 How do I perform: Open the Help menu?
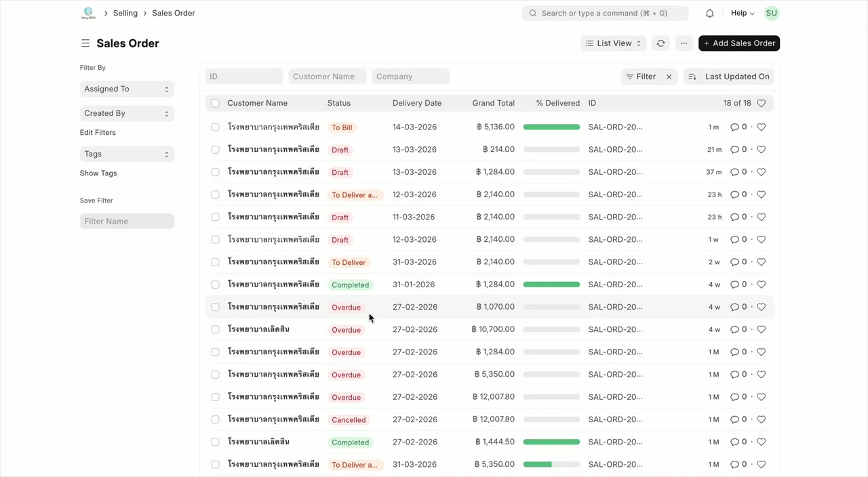point(741,13)
